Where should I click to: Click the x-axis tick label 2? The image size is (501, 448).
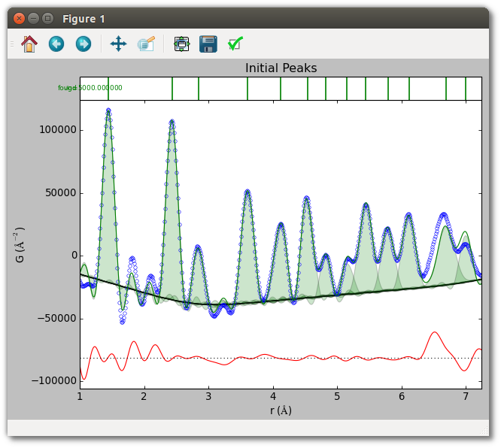[144, 397]
